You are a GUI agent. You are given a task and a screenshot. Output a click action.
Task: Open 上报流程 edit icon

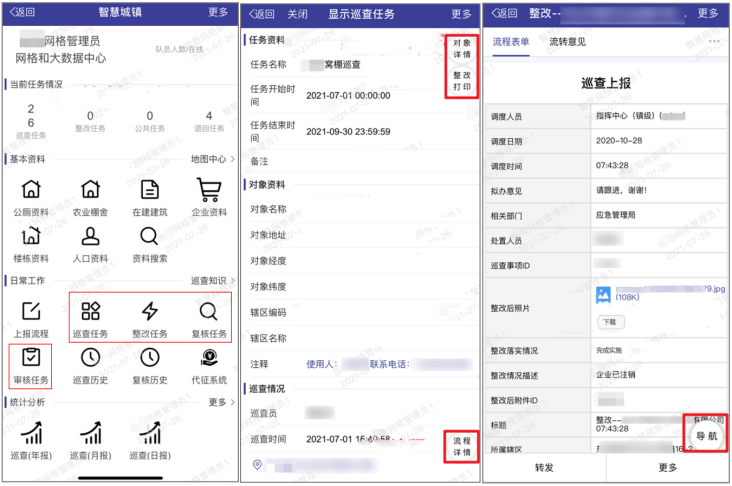tap(31, 311)
